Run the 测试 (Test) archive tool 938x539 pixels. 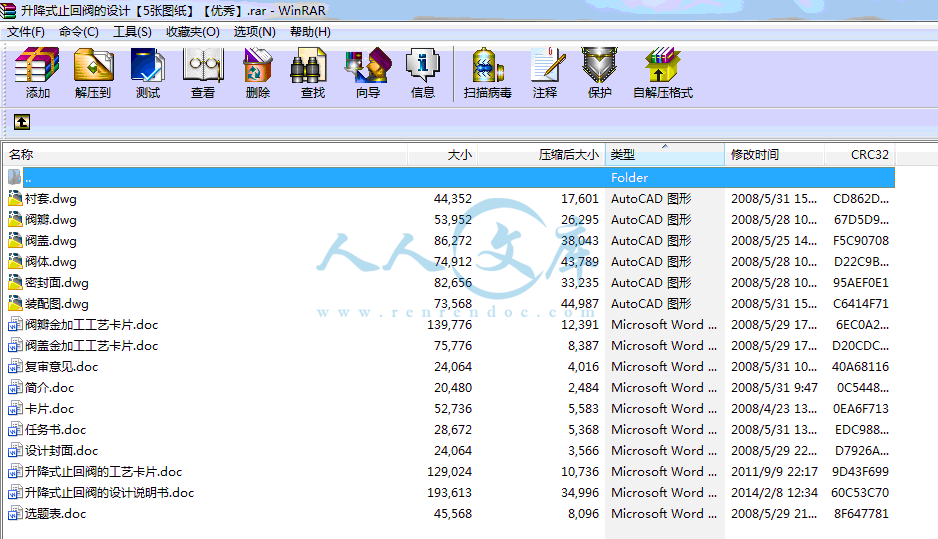(148, 65)
